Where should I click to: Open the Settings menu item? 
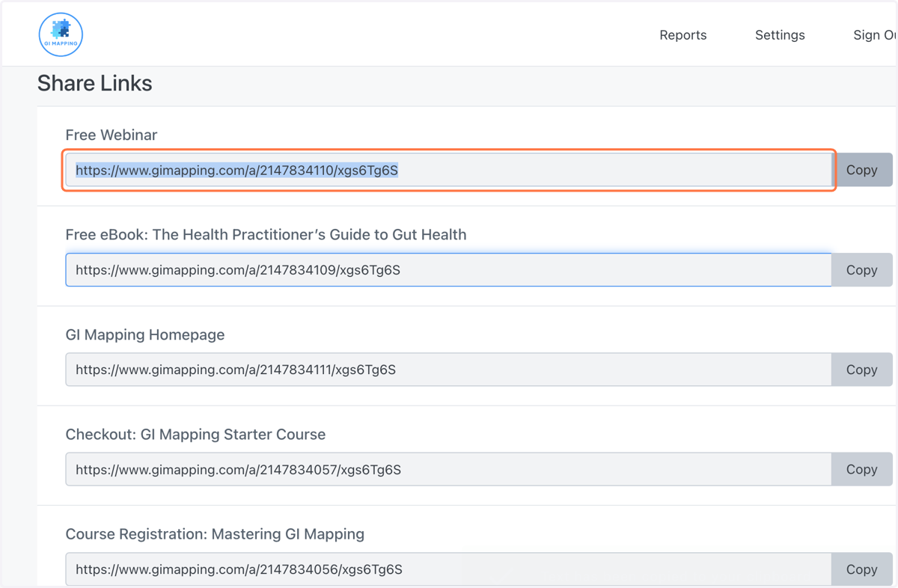[780, 35]
